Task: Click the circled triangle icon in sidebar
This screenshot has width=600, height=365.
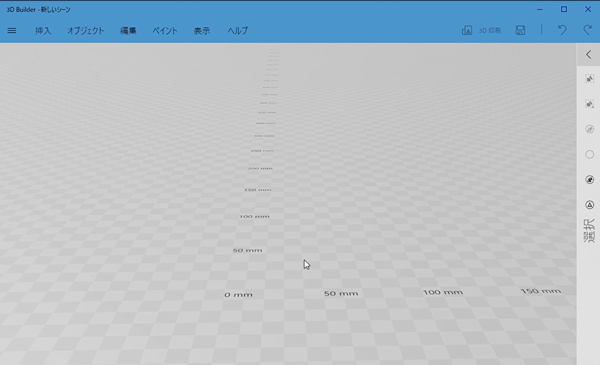Action: click(x=589, y=205)
